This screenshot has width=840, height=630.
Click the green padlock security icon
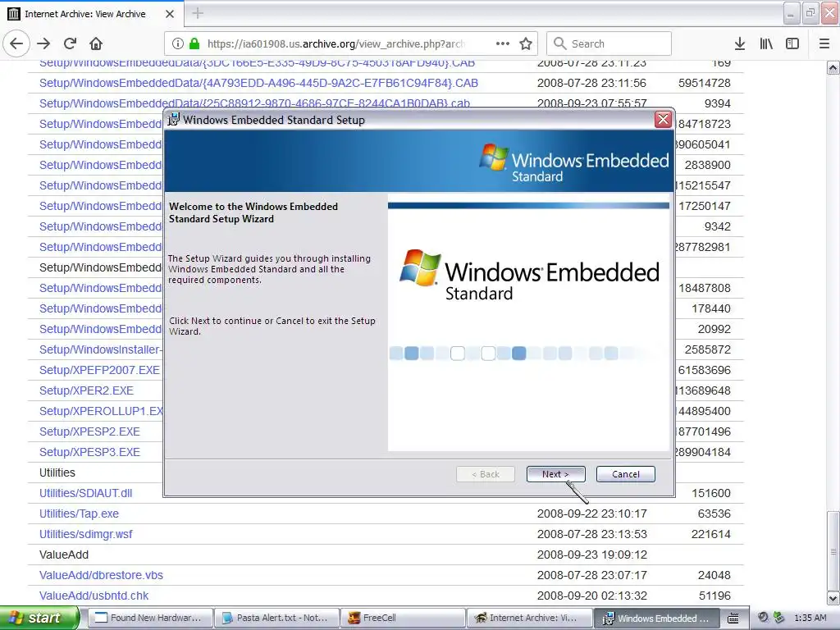coord(194,43)
